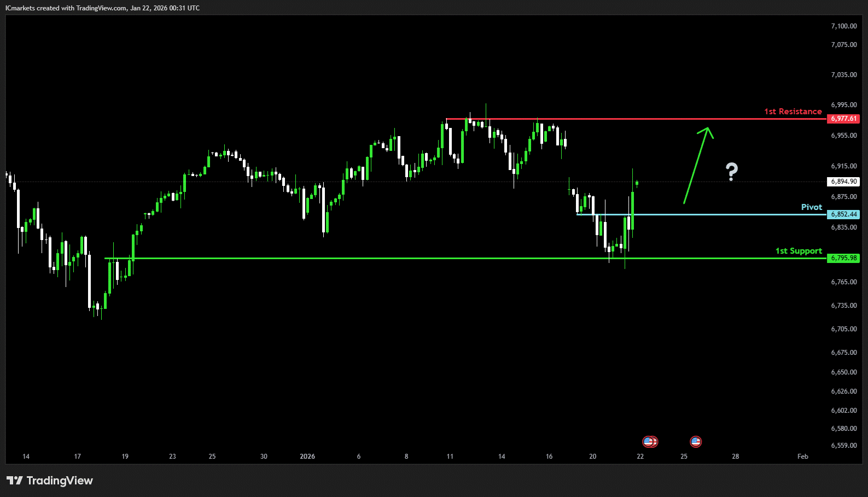Click the green 6,795.98 support price tag
This screenshot has width=868, height=497.
pyautogui.click(x=843, y=258)
